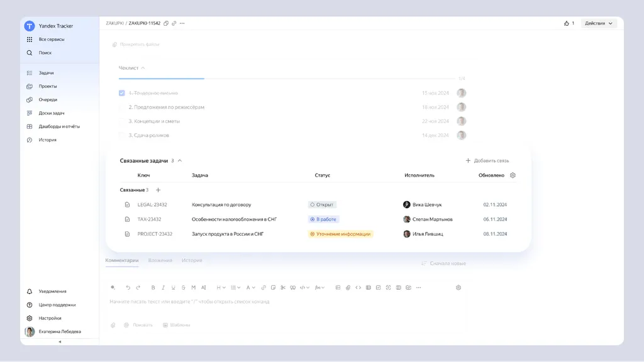Click the plus icon next to Связанные 3
This screenshot has height=362, width=644.
pos(158,190)
